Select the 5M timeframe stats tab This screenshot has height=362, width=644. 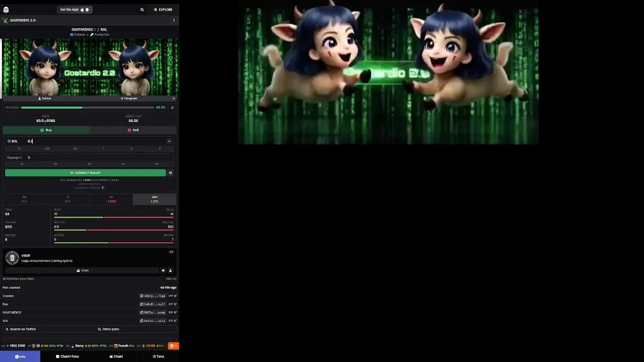(x=24, y=199)
